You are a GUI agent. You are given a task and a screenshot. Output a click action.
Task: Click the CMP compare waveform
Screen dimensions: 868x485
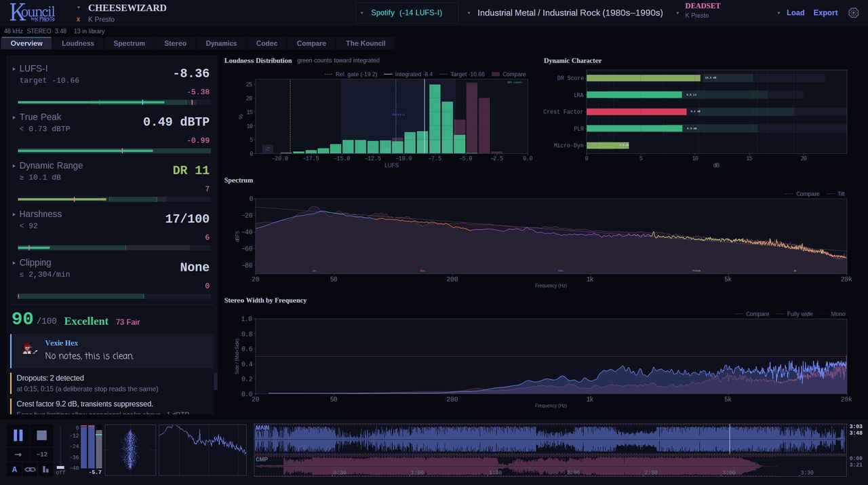pos(550,465)
